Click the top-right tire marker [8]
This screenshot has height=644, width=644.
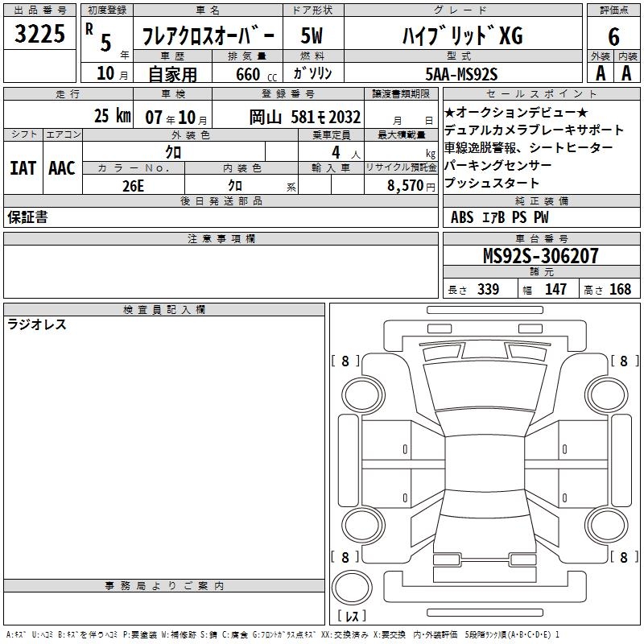click(x=623, y=361)
